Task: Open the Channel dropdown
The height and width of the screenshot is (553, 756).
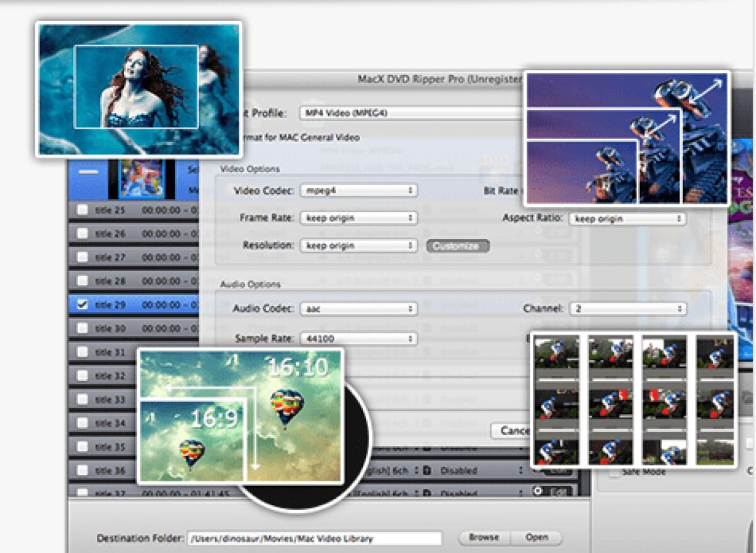Action: [x=627, y=309]
